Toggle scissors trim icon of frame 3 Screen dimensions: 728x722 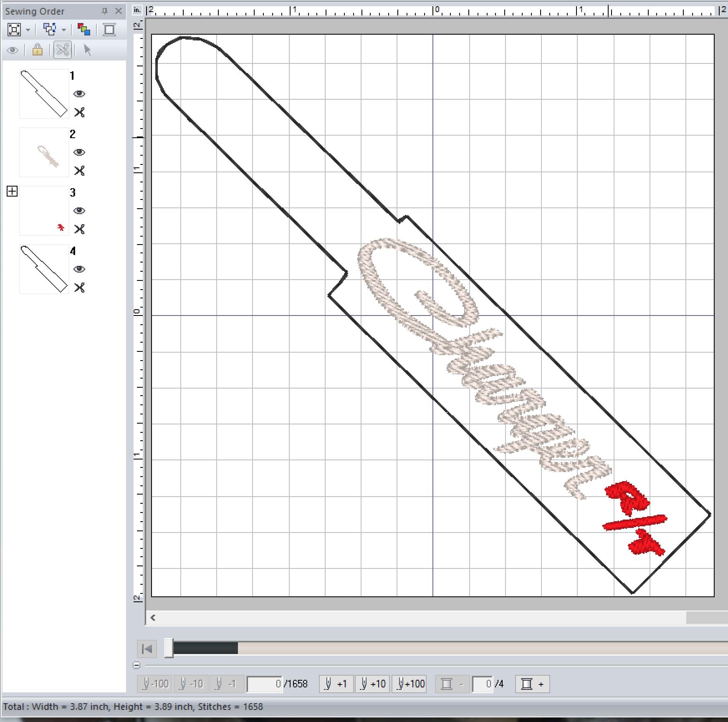(x=79, y=229)
